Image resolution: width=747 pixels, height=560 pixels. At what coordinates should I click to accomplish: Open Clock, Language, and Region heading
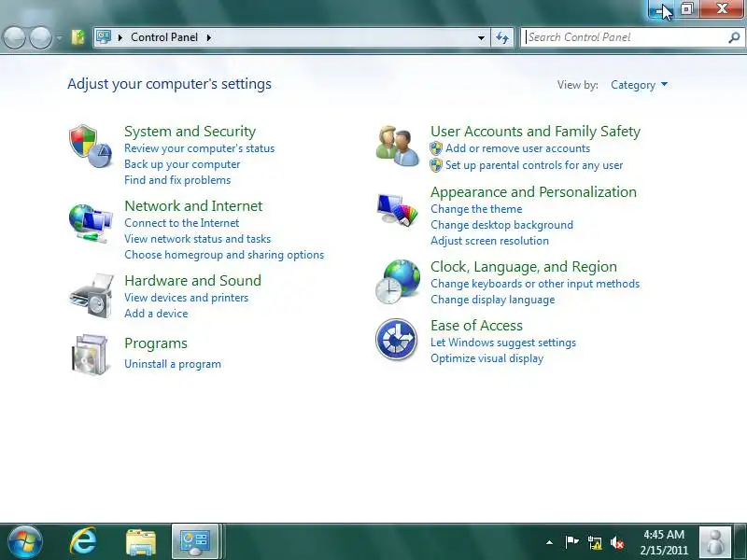524,266
